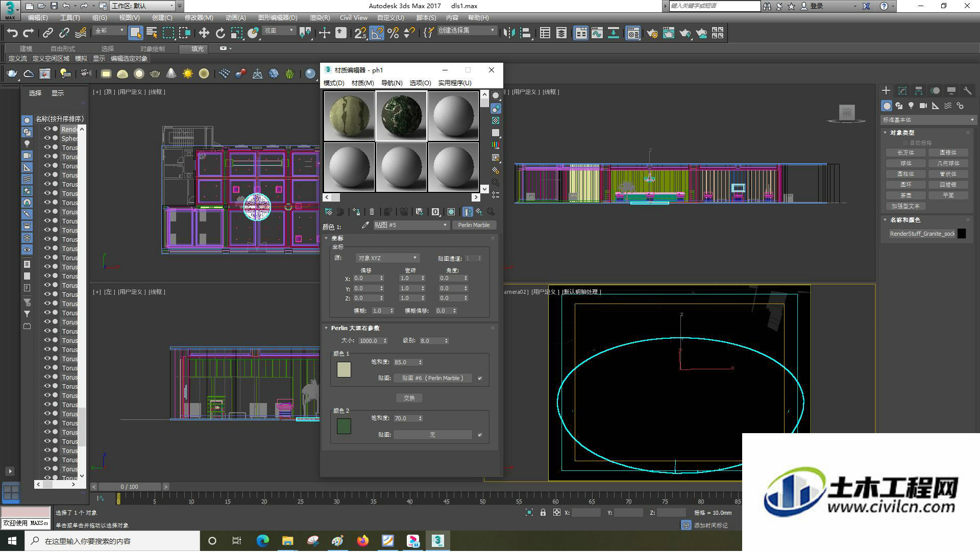Image resolution: width=980 pixels, height=552 pixels.
Task: Click the Reset Map trash icon
Action: (x=372, y=212)
